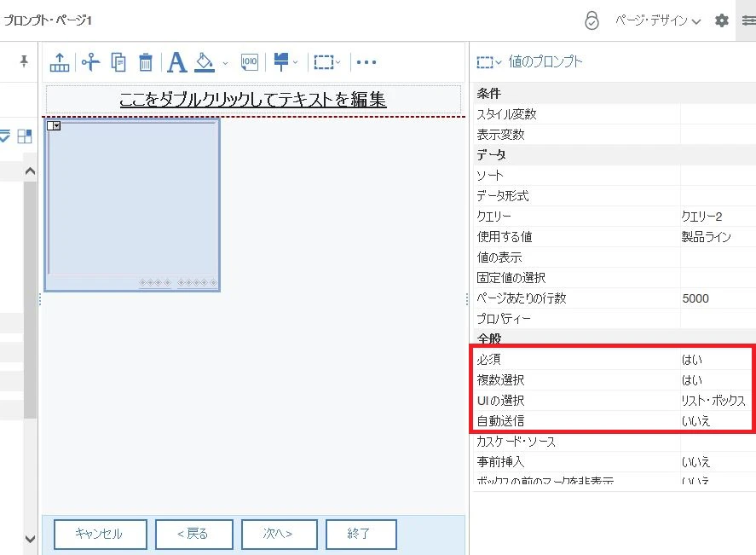Click the 終了 button

pyautogui.click(x=361, y=535)
